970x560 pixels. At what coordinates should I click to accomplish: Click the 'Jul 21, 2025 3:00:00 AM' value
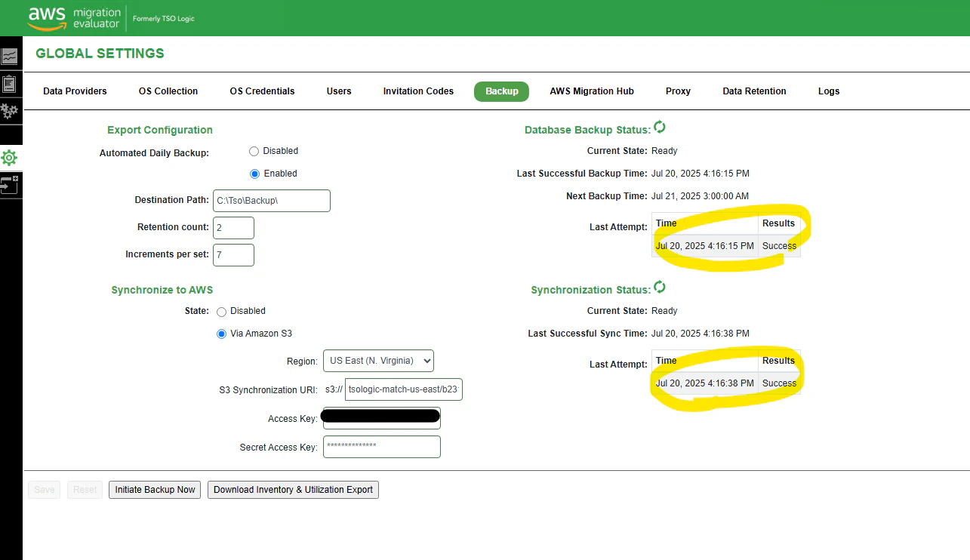tap(700, 196)
